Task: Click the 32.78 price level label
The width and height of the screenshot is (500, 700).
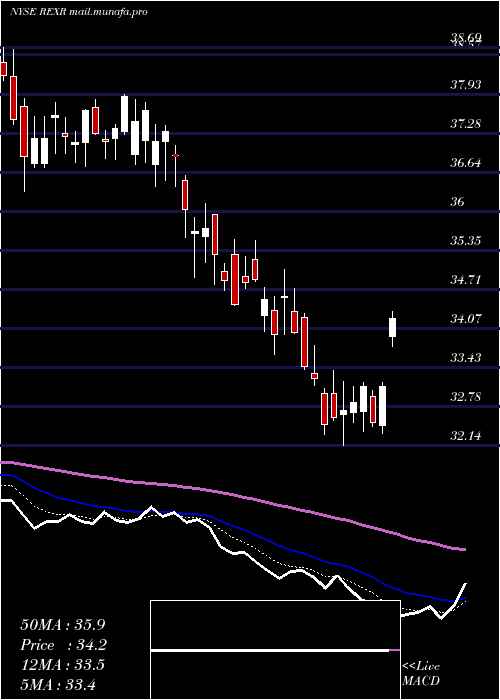Action: click(x=466, y=396)
